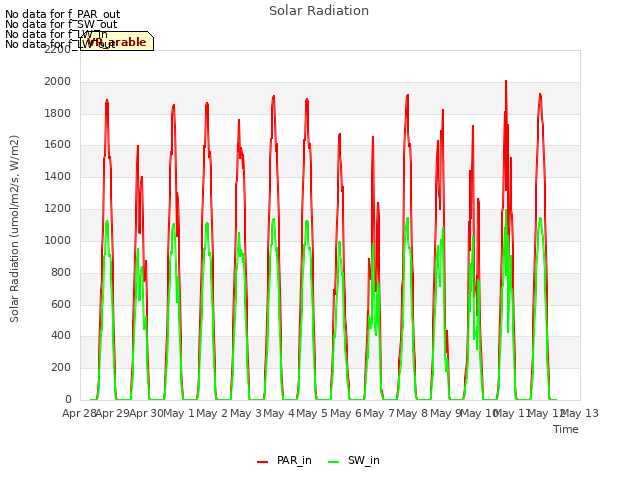
Task: Click the 2000 y-axis tick label
Action: coord(58,82)
